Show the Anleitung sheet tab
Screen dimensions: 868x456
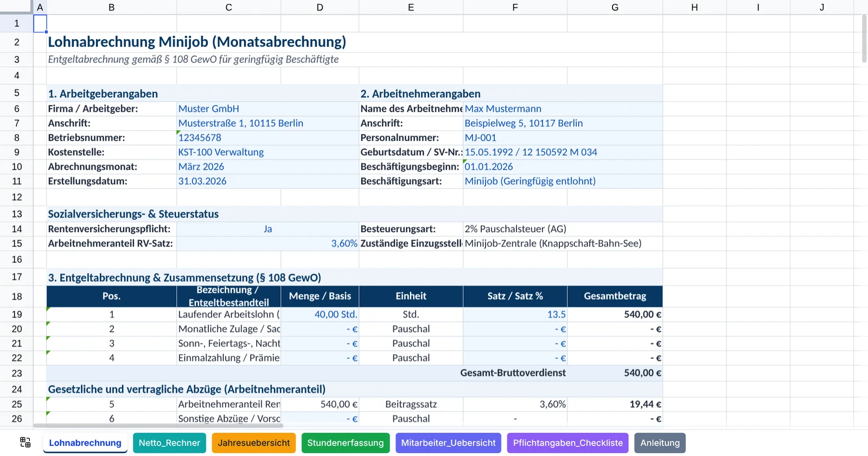pyautogui.click(x=660, y=443)
